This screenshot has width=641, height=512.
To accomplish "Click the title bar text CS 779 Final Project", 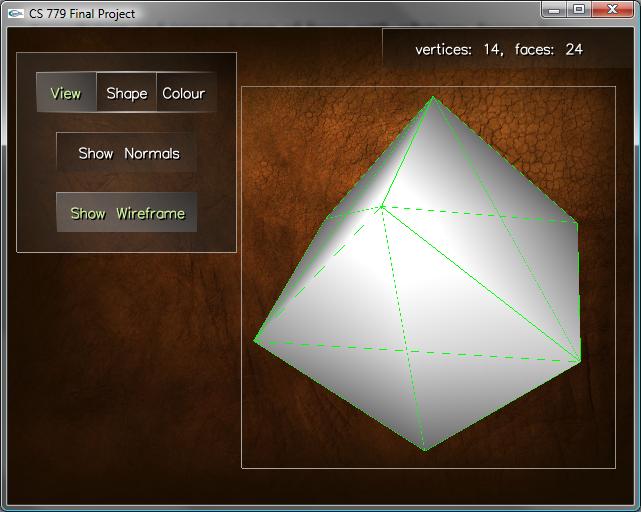I will click(x=82, y=14).
